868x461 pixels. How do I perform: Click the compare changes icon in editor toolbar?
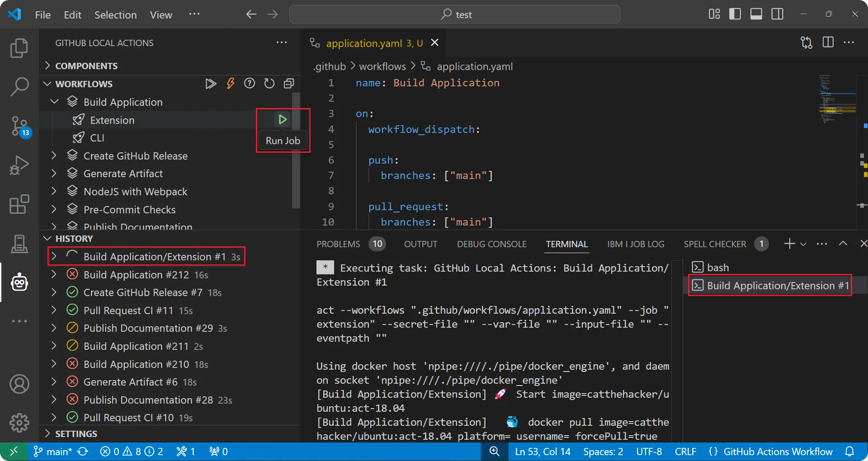tap(807, 42)
